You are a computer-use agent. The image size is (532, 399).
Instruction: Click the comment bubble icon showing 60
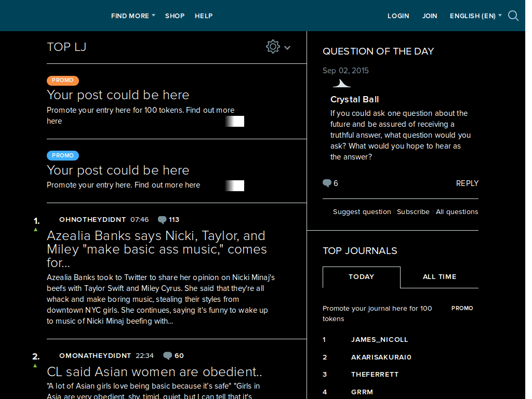(168, 355)
